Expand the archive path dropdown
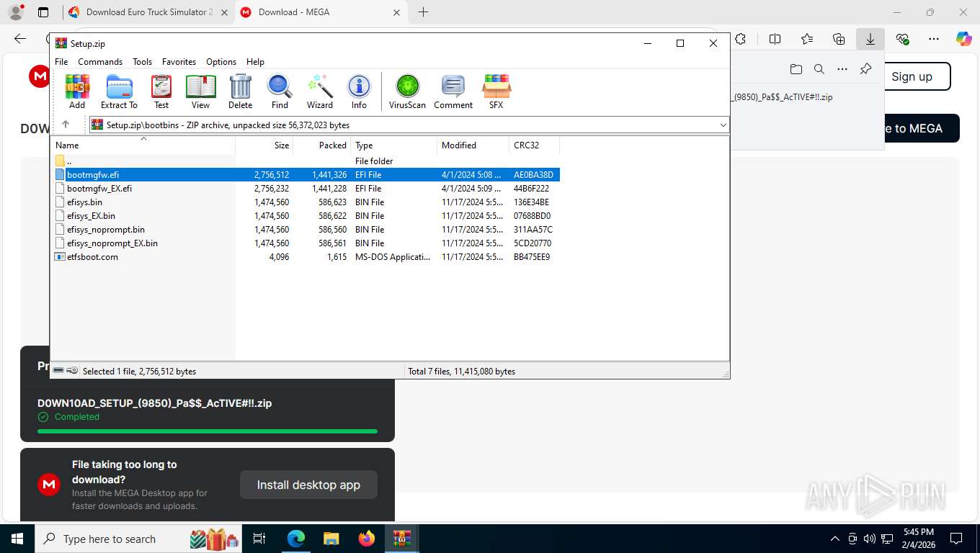 click(x=723, y=125)
